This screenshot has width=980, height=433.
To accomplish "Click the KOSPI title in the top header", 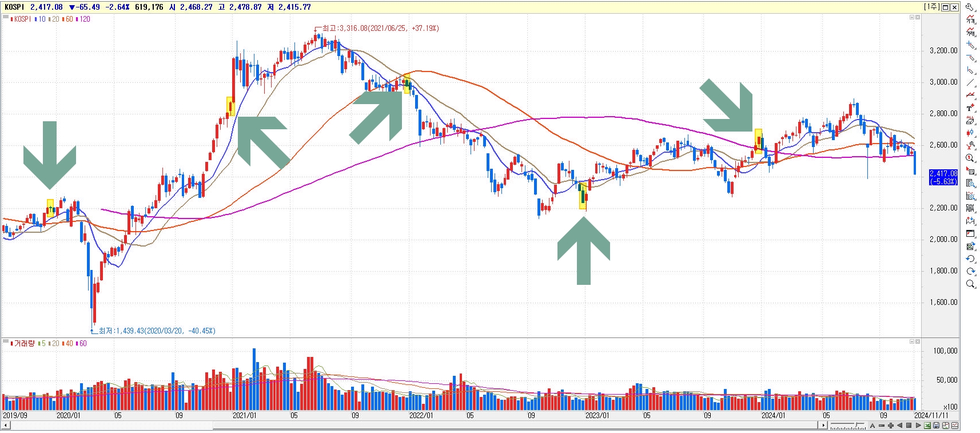I will pyautogui.click(x=14, y=7).
